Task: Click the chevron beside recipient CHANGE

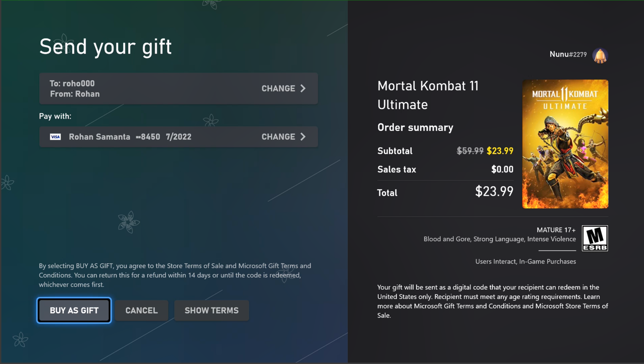Action: point(303,89)
